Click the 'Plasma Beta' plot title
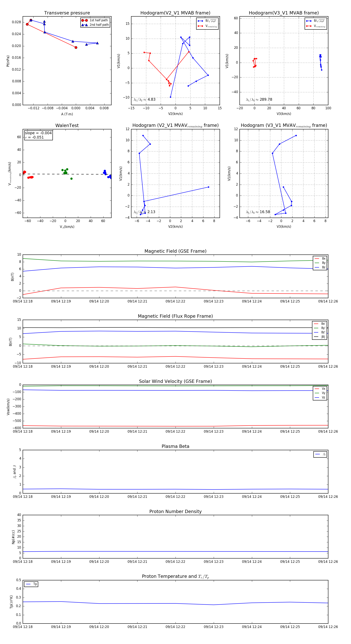Screen dimensions: 351x644 pyautogui.click(x=175, y=446)
